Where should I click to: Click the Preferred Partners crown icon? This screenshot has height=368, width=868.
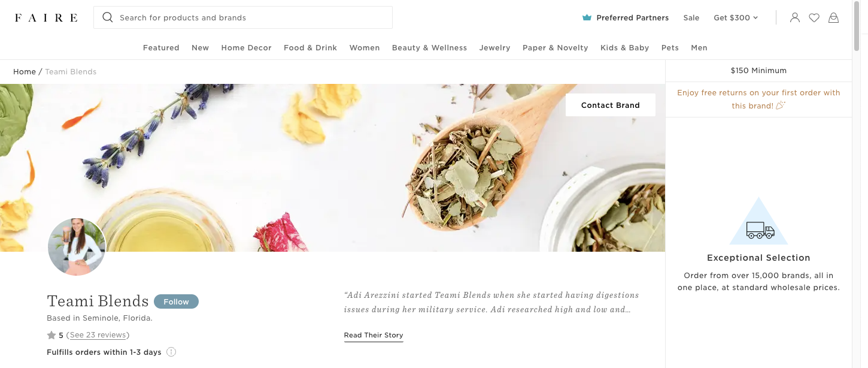click(x=587, y=18)
